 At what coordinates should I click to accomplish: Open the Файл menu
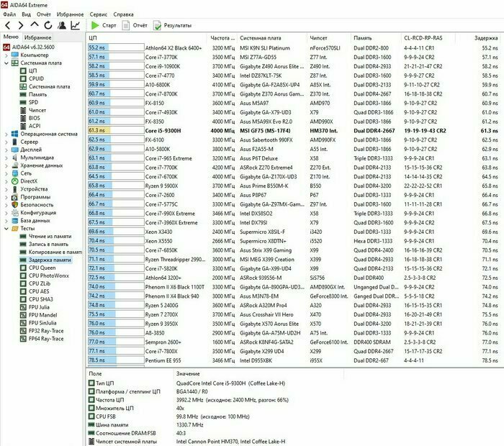click(x=9, y=14)
